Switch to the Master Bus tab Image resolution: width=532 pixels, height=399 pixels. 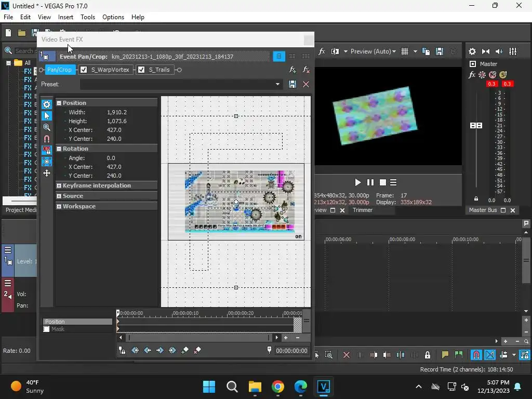pos(483,210)
